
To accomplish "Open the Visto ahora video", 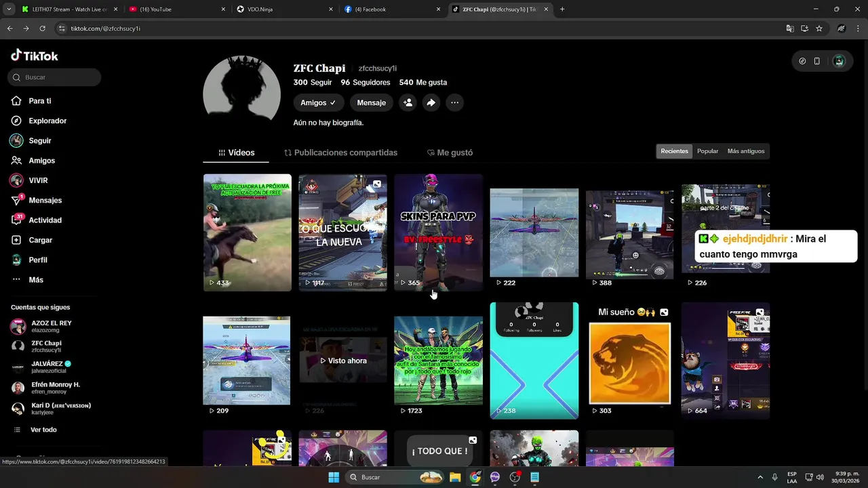I will [x=343, y=361].
